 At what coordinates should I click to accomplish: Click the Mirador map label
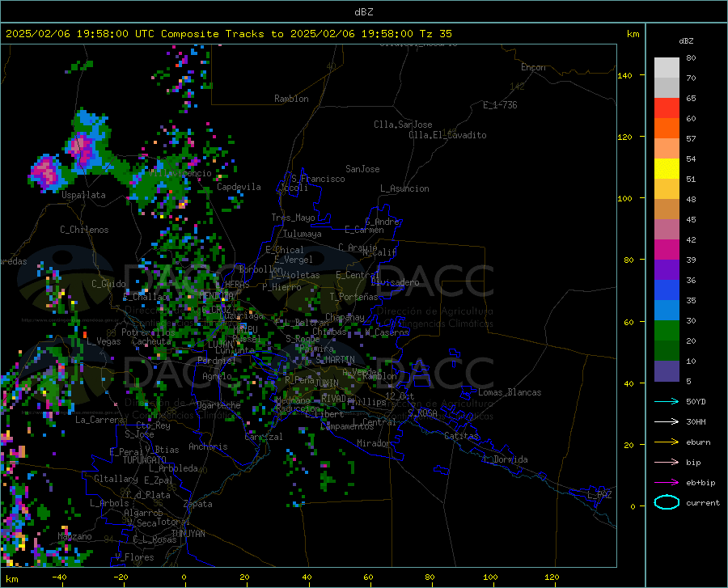[x=374, y=443]
